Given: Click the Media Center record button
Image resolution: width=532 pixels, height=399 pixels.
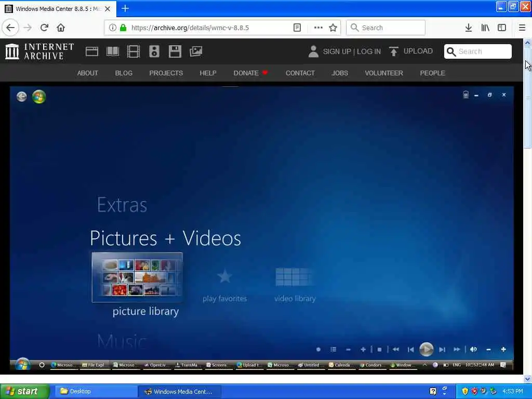Looking at the screenshot, I should tap(318, 349).
